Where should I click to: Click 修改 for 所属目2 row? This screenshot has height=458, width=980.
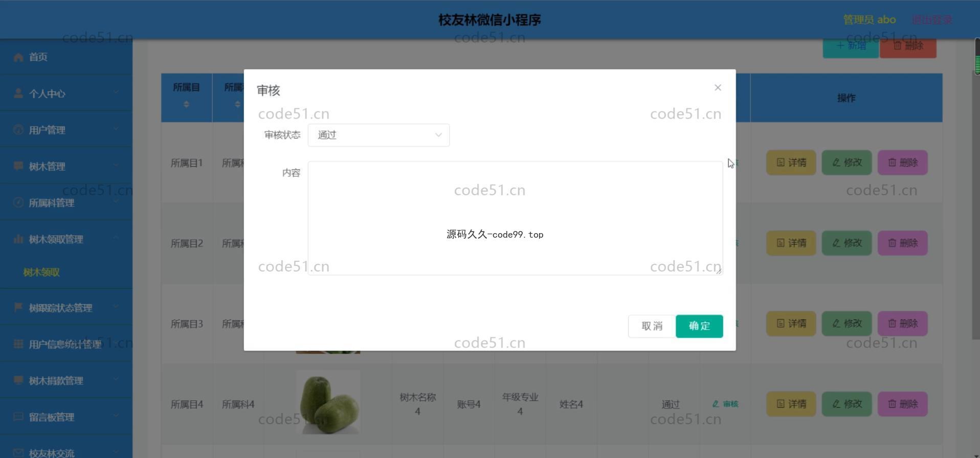pos(847,243)
